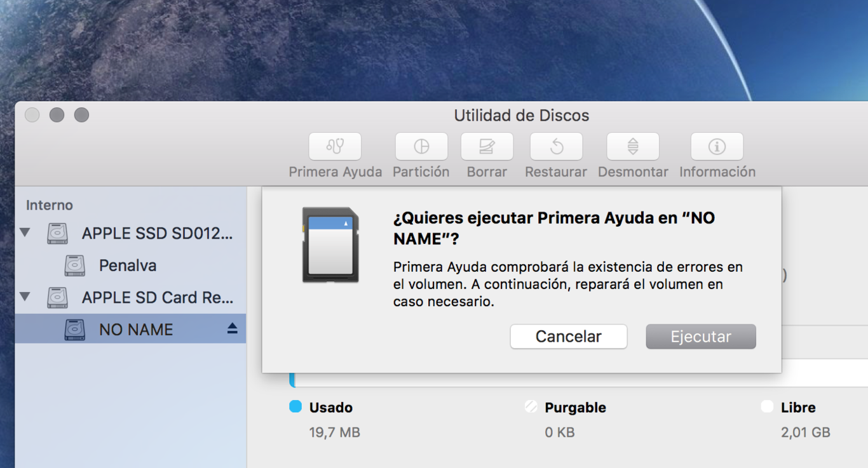Collapse the APPLE SSD SD012 disk tree
The image size is (868, 468).
[x=25, y=232]
